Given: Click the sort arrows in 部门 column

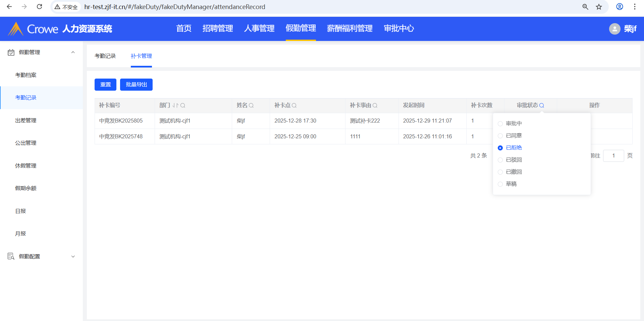Looking at the screenshot, I should click(175, 105).
